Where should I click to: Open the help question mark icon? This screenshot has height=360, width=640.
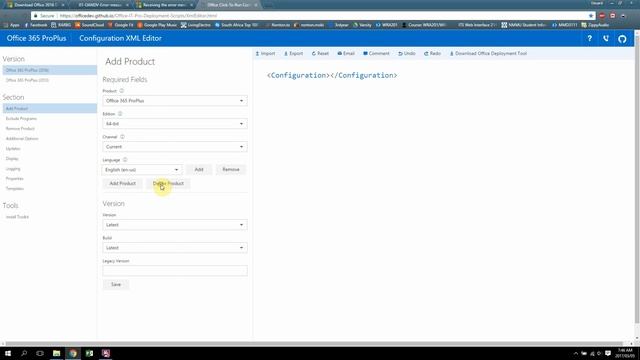point(589,38)
